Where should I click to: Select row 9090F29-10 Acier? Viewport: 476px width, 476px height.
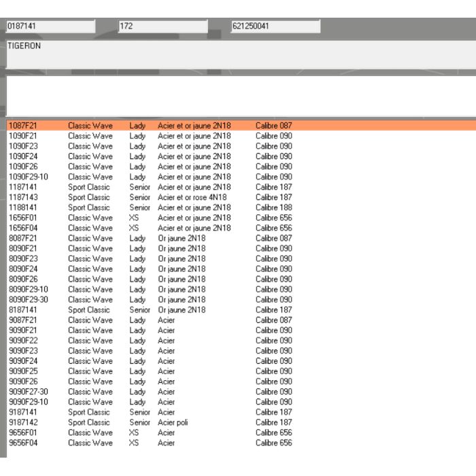pyautogui.click(x=241, y=402)
